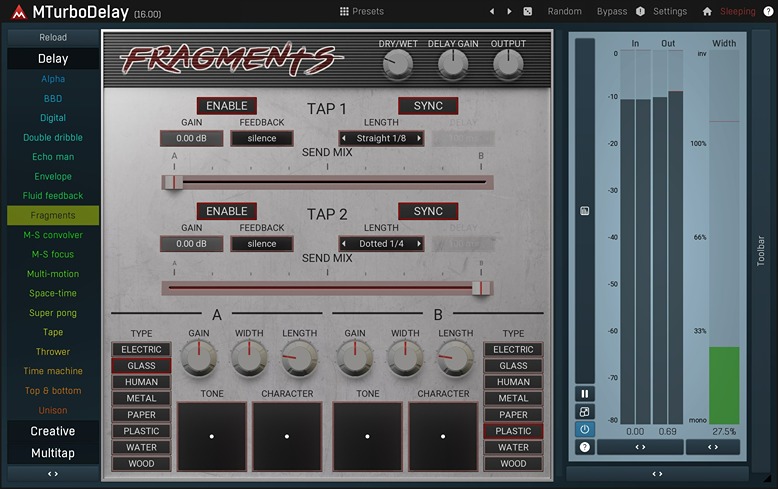The height and width of the screenshot is (489, 778).
Task: Toggle the Tap 1 SYNC button
Action: click(x=428, y=106)
